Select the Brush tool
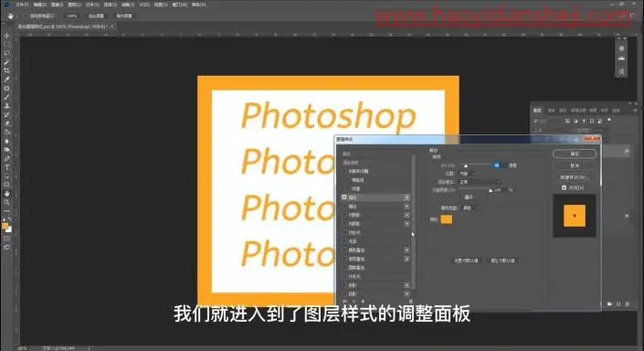Viewport: 644px width, 351px height. pos(6,97)
